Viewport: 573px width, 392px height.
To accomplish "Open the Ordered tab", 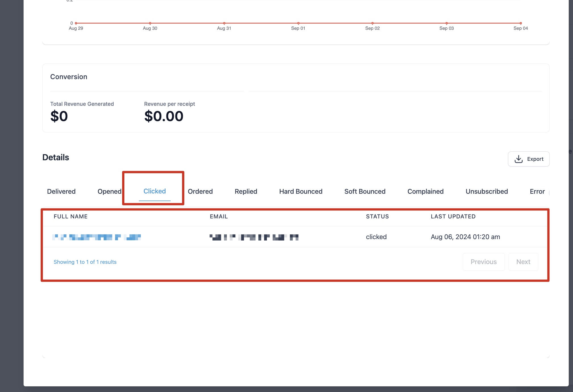I will 200,191.
